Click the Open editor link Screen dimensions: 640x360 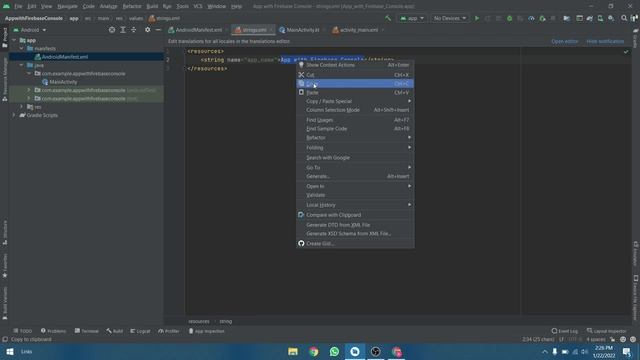click(x=564, y=41)
